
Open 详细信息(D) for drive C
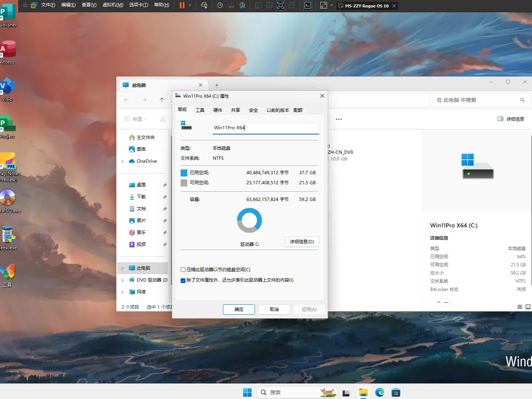[302, 241]
